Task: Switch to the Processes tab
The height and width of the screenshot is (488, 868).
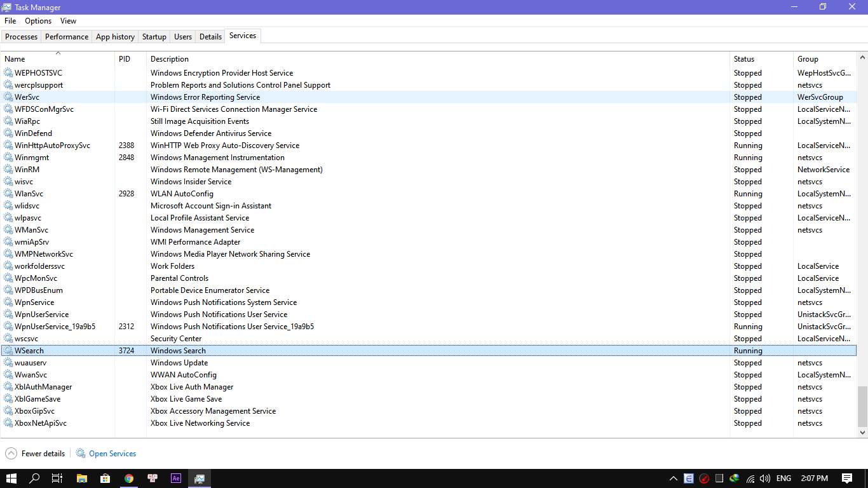Action: tap(22, 37)
